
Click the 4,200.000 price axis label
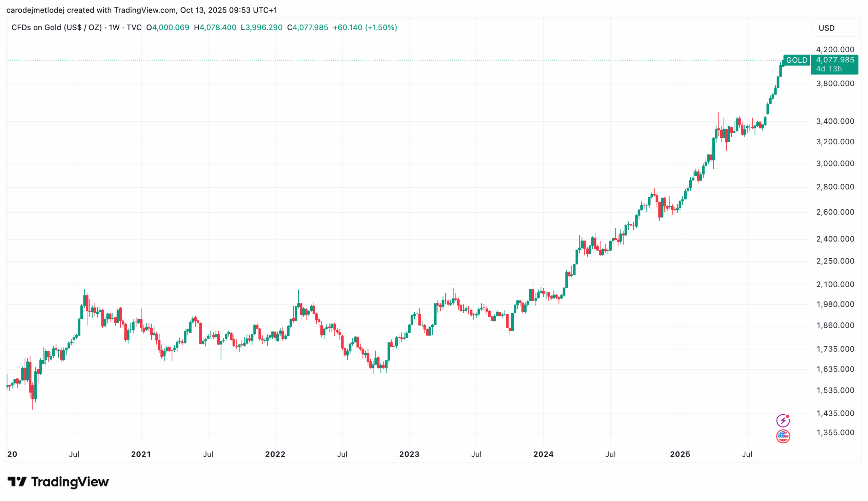pos(835,49)
